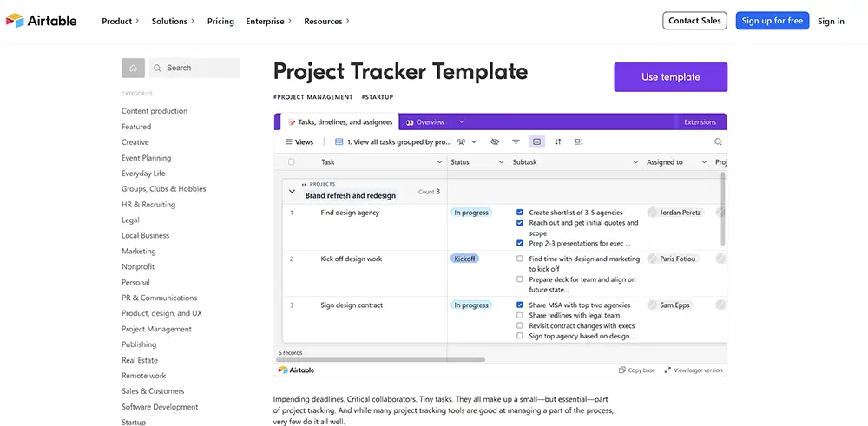Click the sort arrows icon
The height and width of the screenshot is (426, 868).
point(558,142)
